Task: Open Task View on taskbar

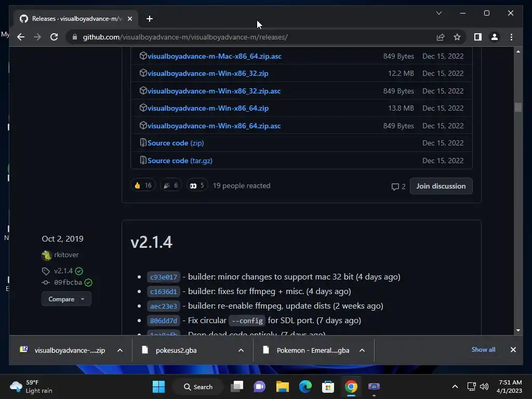Action: click(x=237, y=387)
